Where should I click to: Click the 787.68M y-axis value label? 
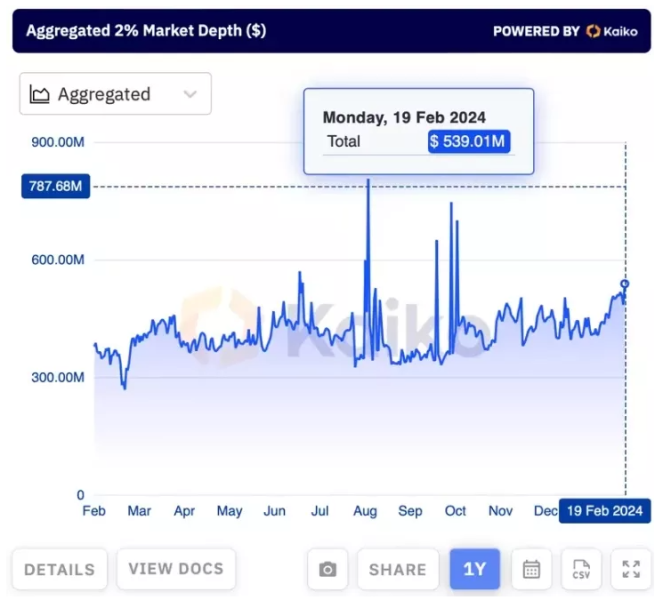click(x=55, y=186)
